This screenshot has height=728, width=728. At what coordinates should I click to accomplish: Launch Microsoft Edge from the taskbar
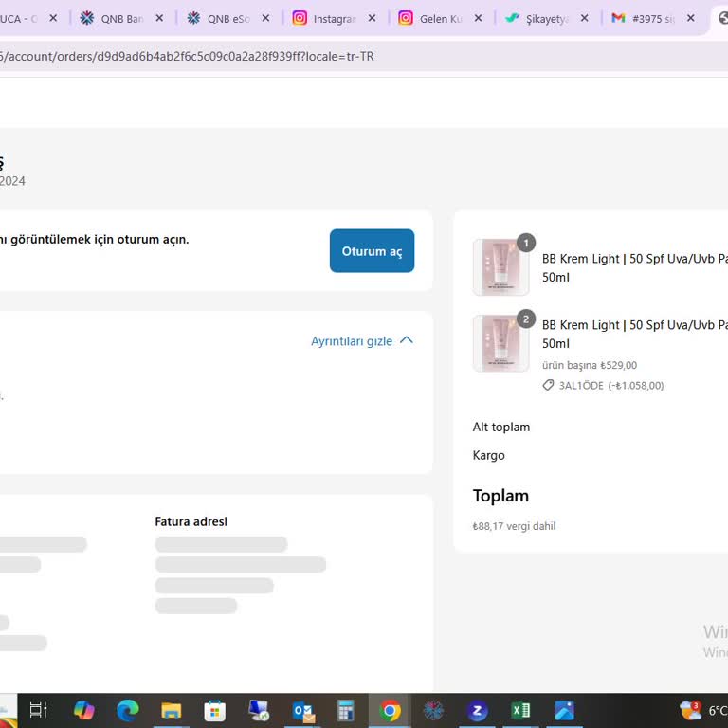[x=128, y=710]
